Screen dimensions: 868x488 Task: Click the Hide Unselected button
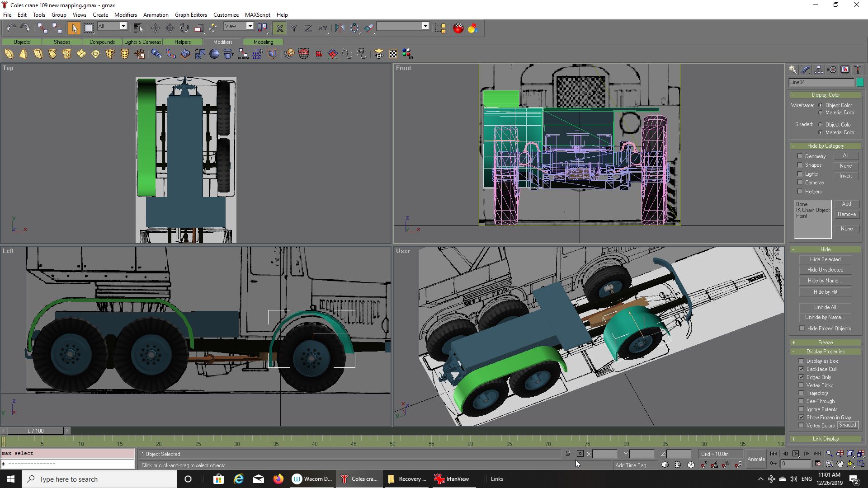[825, 270]
